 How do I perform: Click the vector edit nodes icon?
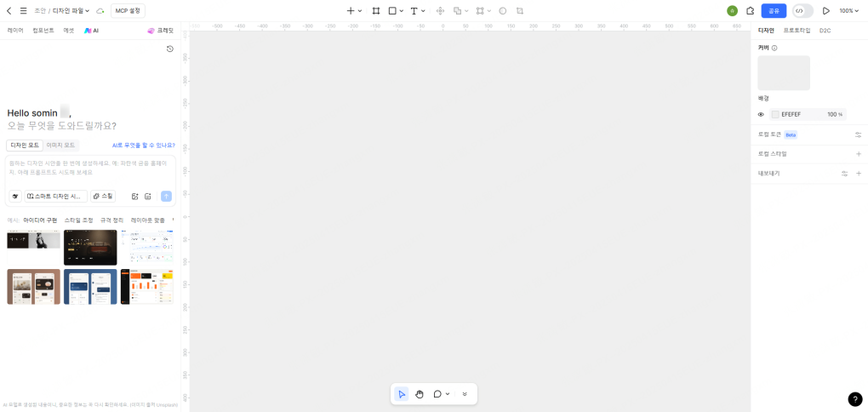(480, 10)
